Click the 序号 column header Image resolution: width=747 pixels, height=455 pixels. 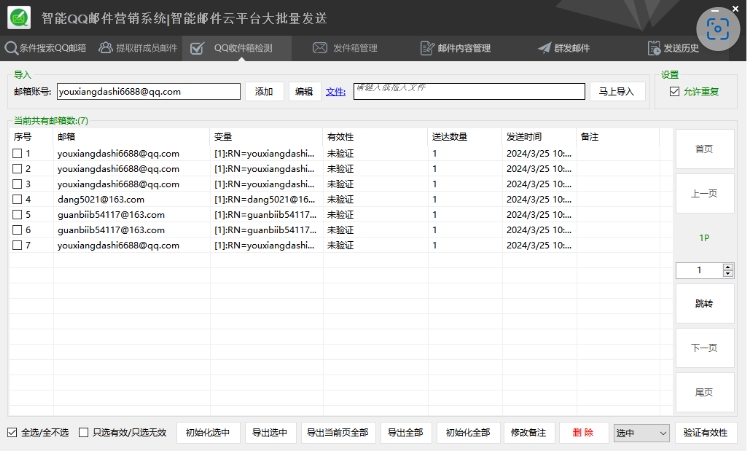click(x=30, y=137)
